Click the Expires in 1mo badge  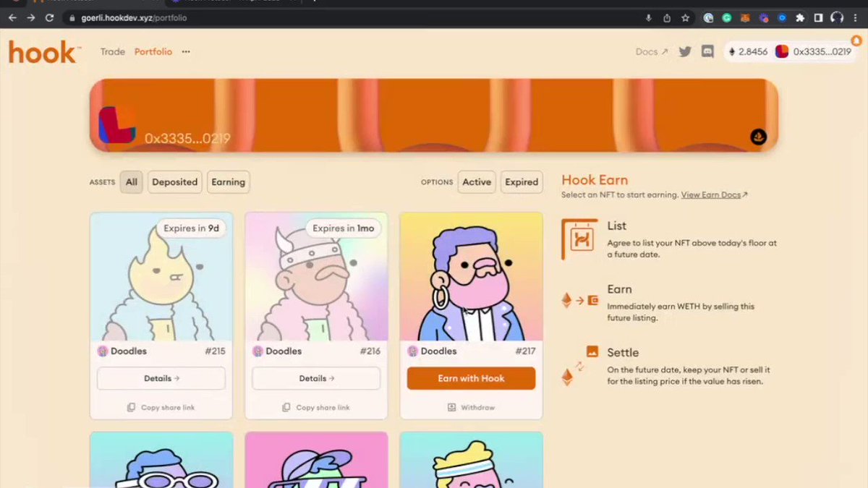pos(344,228)
